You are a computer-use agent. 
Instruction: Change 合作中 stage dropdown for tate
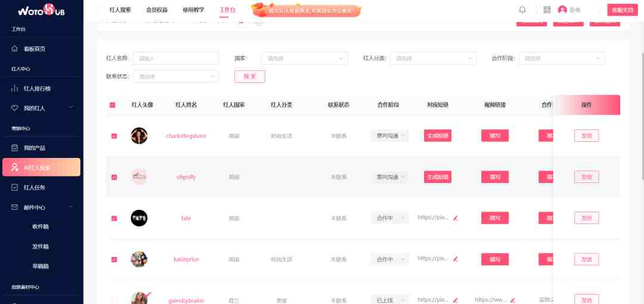(x=390, y=218)
